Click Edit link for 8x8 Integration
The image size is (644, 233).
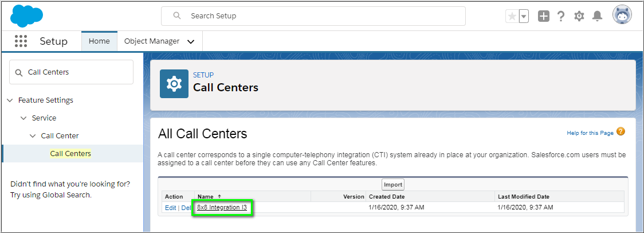click(x=170, y=208)
